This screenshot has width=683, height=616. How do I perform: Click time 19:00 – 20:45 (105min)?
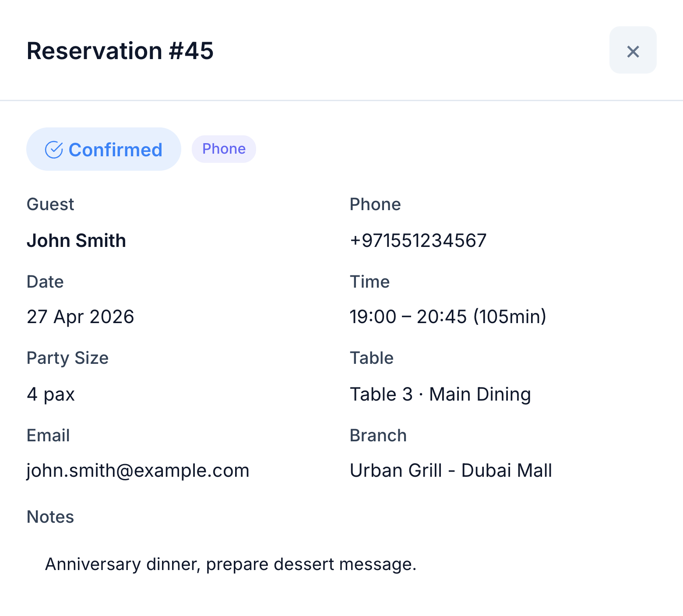tap(448, 317)
